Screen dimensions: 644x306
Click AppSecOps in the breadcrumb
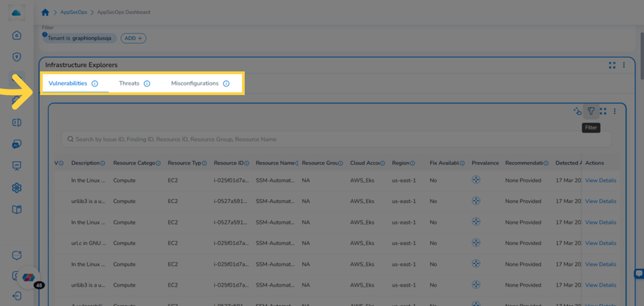coord(73,13)
